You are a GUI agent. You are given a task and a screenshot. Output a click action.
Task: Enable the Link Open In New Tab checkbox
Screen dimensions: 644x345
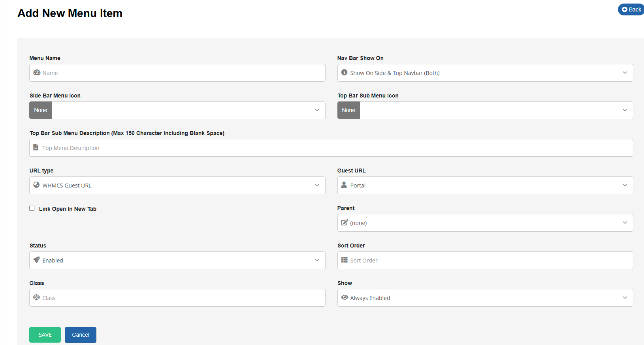[32, 208]
